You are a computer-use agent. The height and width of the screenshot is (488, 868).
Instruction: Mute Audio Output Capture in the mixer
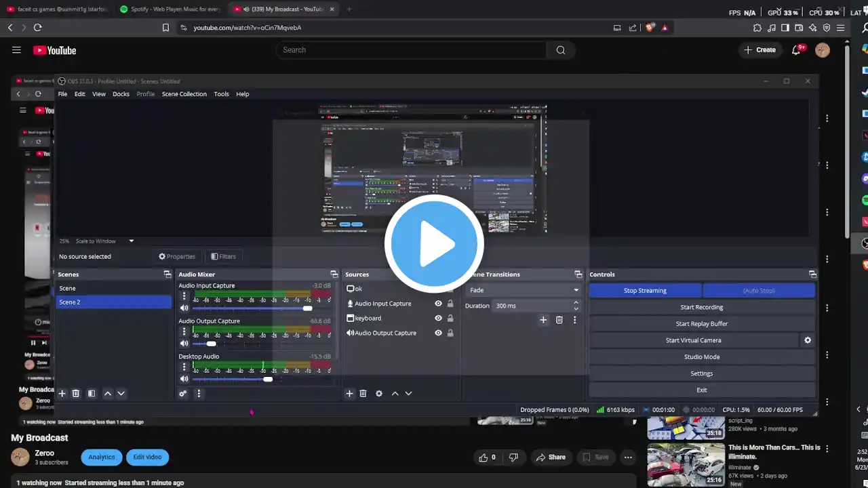(184, 344)
